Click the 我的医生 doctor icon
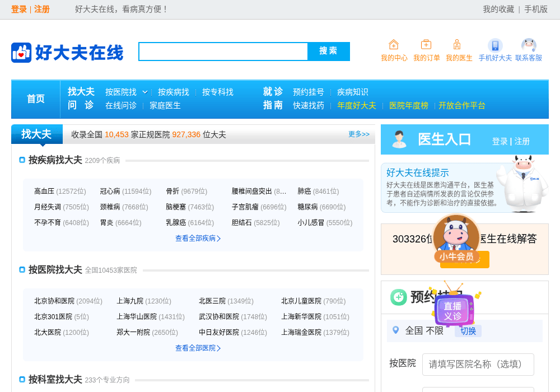 pos(457,45)
